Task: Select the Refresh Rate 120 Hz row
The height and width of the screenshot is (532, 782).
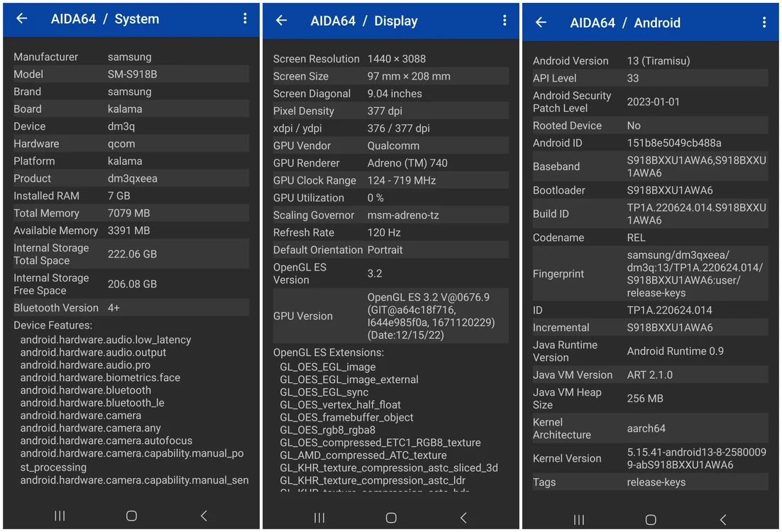Action: tap(391, 233)
